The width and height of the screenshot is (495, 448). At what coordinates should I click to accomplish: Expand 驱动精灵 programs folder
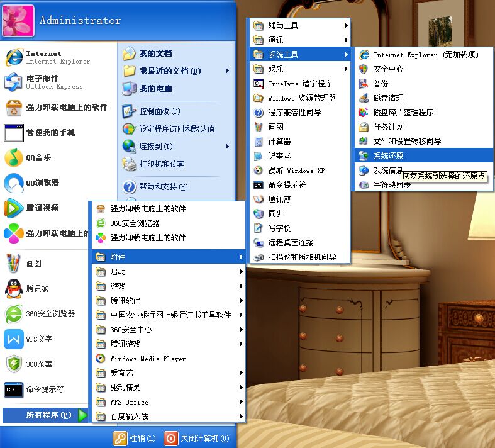(169, 388)
